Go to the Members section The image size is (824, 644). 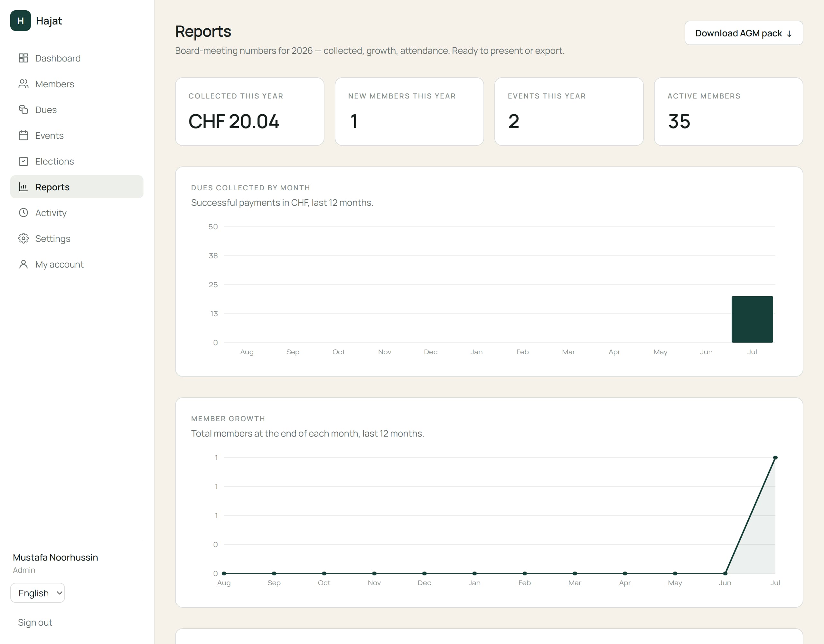(77, 84)
